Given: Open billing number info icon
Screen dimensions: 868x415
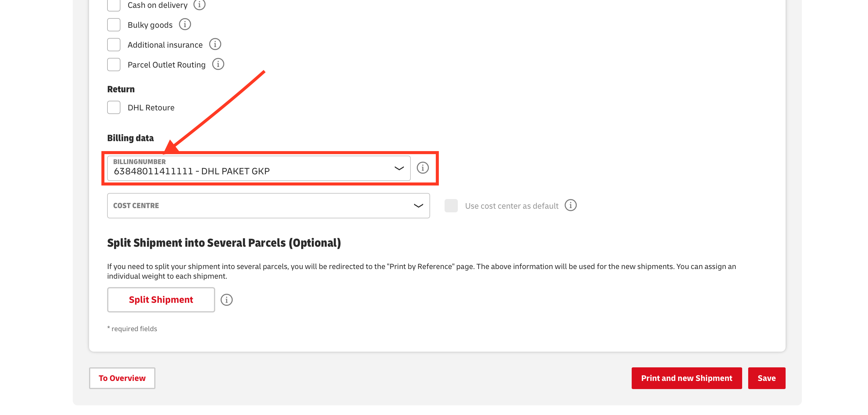Looking at the screenshot, I should (x=423, y=168).
